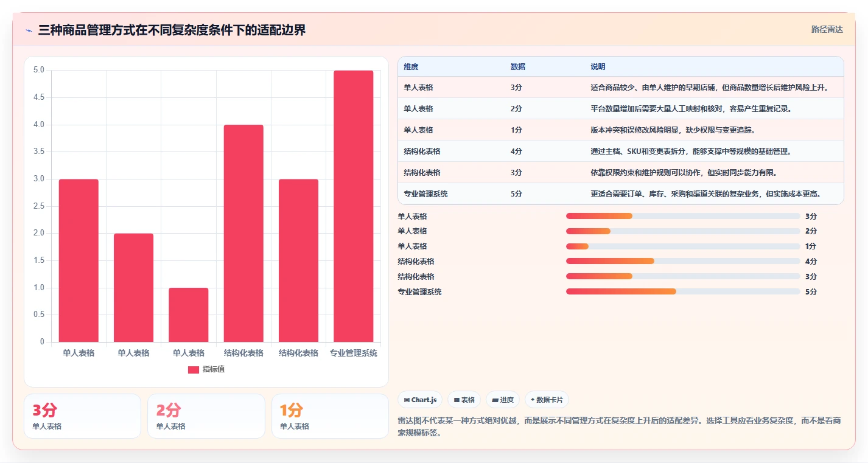Click the description starting 通过主档、SKU
The height and width of the screenshot is (463, 868).
(691, 151)
